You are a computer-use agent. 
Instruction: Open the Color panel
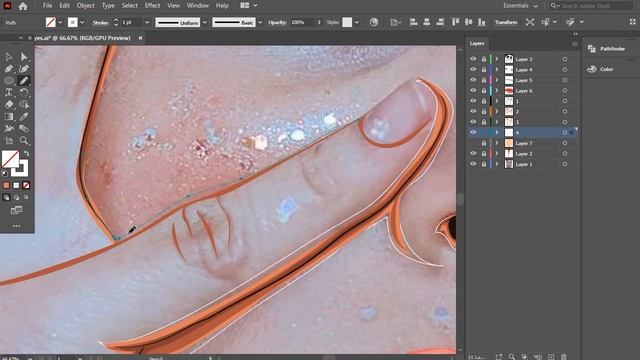(x=600, y=69)
